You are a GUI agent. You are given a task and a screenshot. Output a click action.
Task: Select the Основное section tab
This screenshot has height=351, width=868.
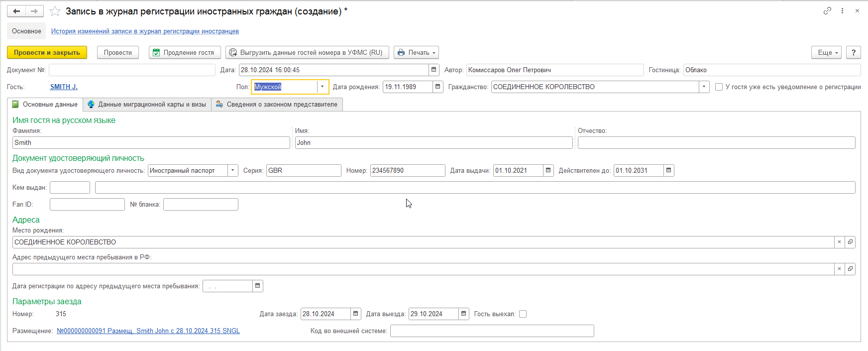click(26, 31)
